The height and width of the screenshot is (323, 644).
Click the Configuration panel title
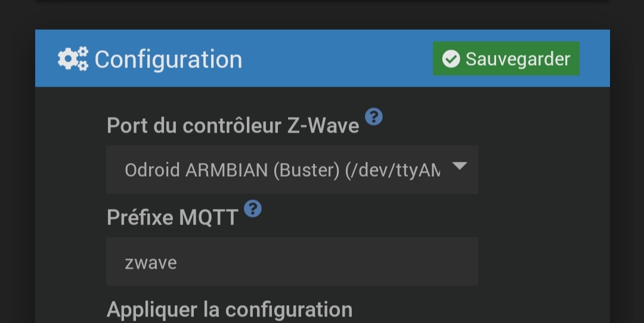[168, 60]
